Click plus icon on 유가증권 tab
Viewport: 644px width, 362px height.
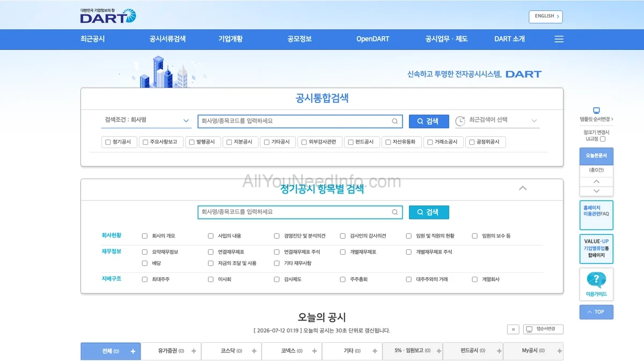pyautogui.click(x=193, y=351)
